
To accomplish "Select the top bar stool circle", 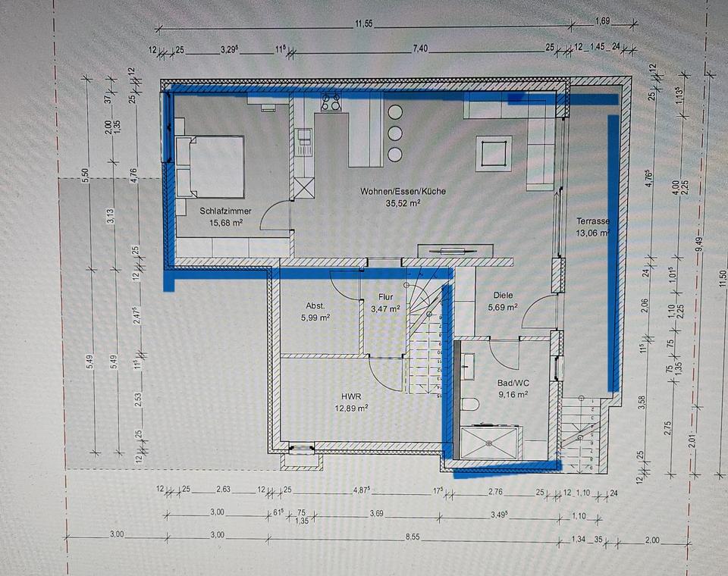I will (x=395, y=112).
